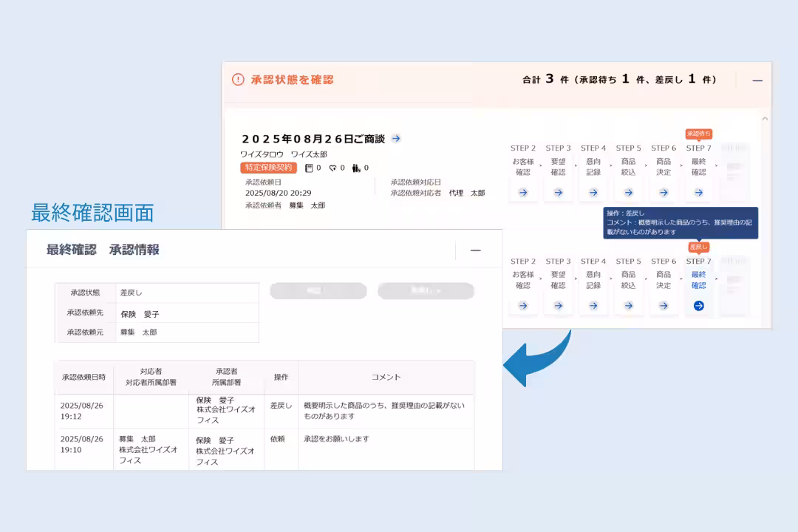Open STEP 4 意向記録 via its arrow icon

point(593,191)
